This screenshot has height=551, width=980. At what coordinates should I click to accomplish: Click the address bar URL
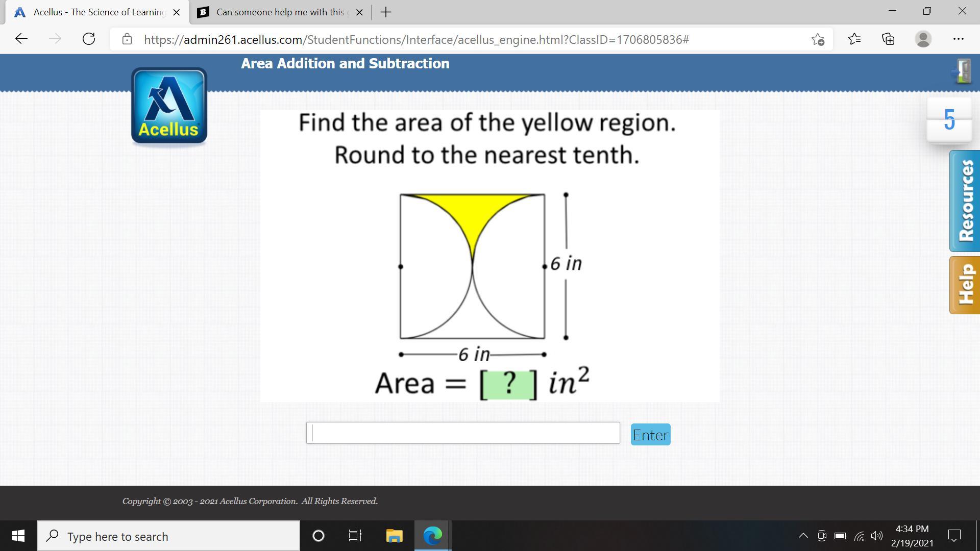point(416,40)
